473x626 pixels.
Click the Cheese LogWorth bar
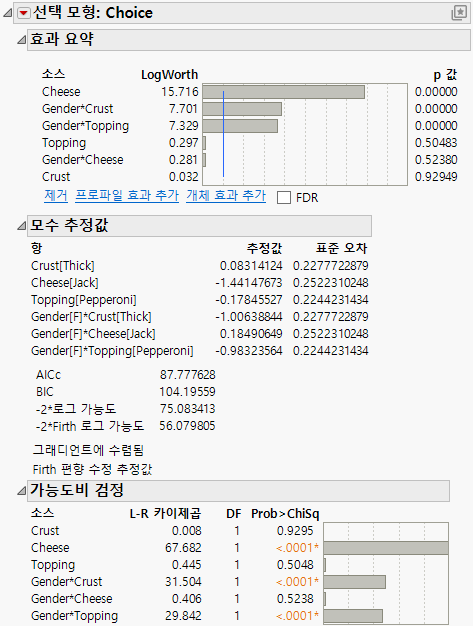tap(283, 92)
